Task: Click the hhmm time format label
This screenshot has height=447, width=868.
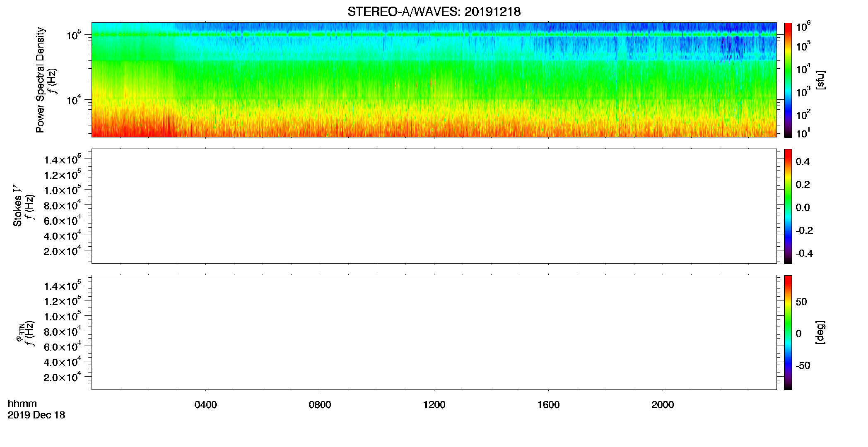Action: [22, 404]
